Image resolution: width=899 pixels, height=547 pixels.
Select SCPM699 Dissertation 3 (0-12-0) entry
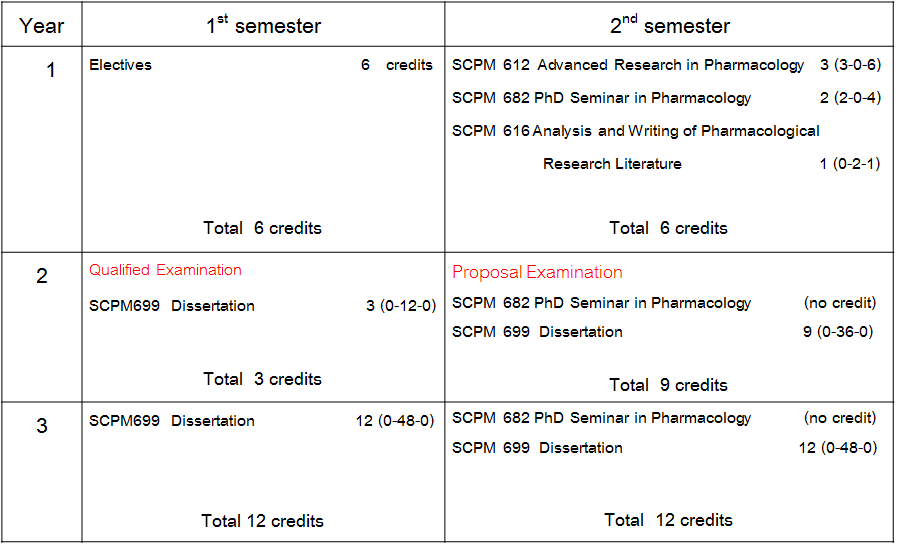(172, 306)
